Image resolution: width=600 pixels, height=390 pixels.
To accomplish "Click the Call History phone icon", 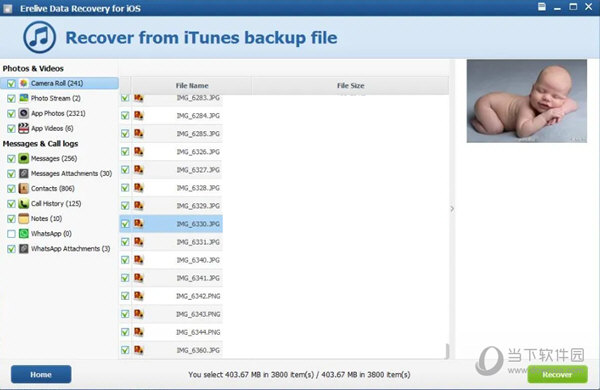I will click(24, 204).
